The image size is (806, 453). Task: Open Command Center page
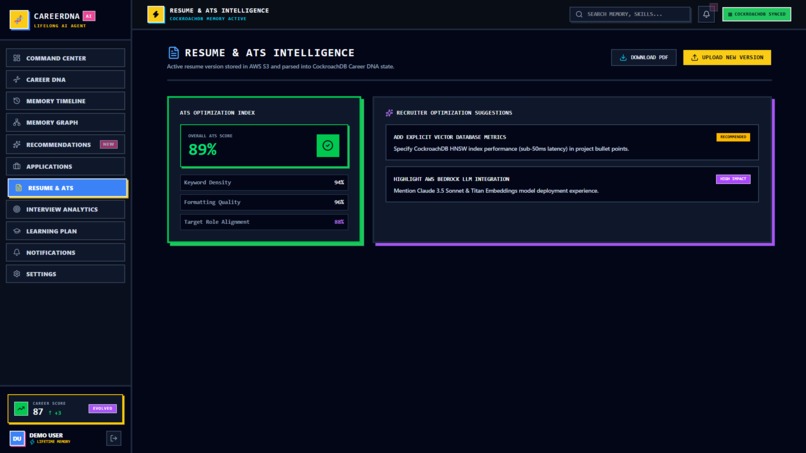pos(65,58)
